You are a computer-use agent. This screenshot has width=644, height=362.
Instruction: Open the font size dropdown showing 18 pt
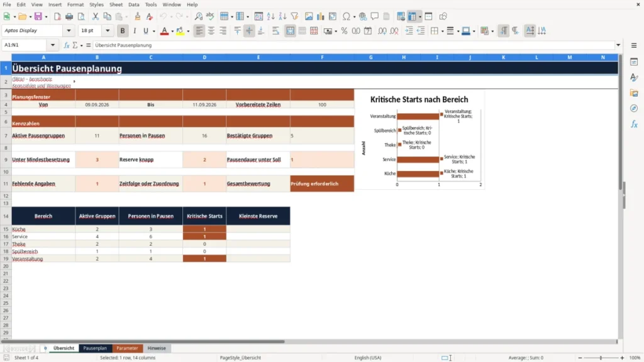click(x=108, y=31)
